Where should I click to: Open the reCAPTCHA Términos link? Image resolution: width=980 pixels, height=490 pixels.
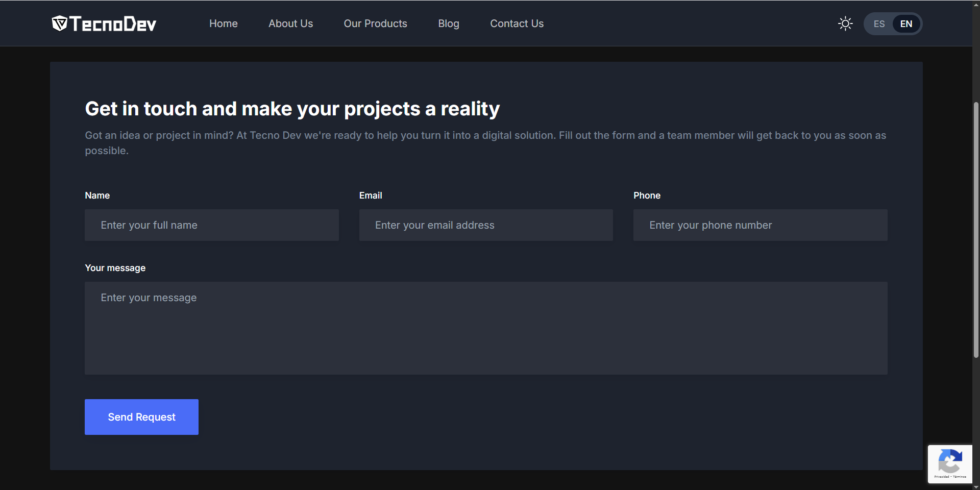(x=960, y=477)
